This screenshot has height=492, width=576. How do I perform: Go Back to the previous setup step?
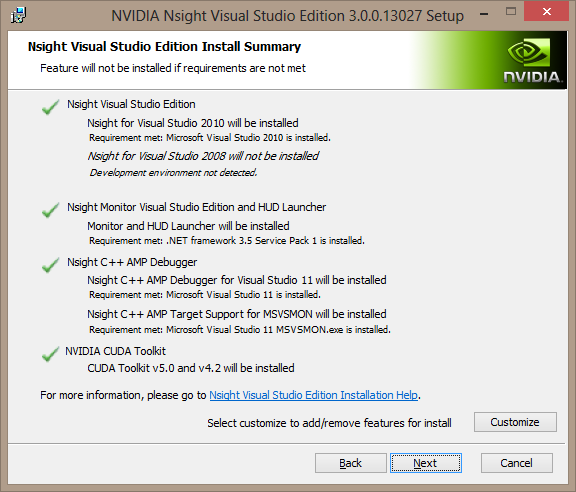pos(350,463)
